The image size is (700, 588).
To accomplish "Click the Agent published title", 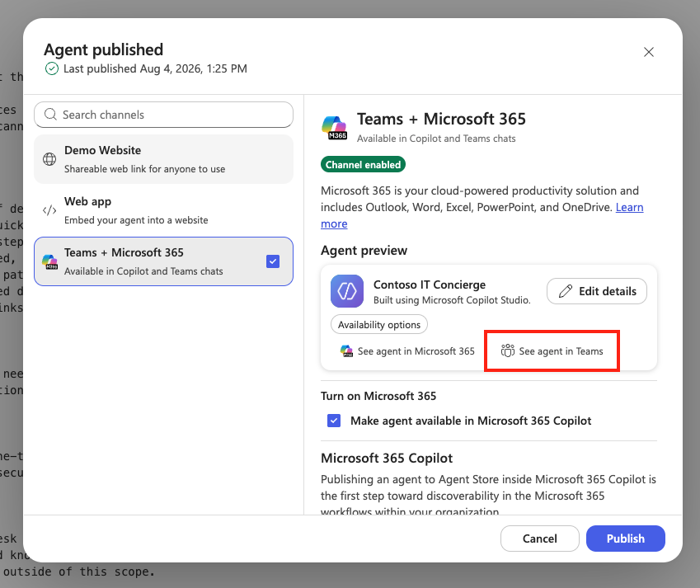I will 104,49.
